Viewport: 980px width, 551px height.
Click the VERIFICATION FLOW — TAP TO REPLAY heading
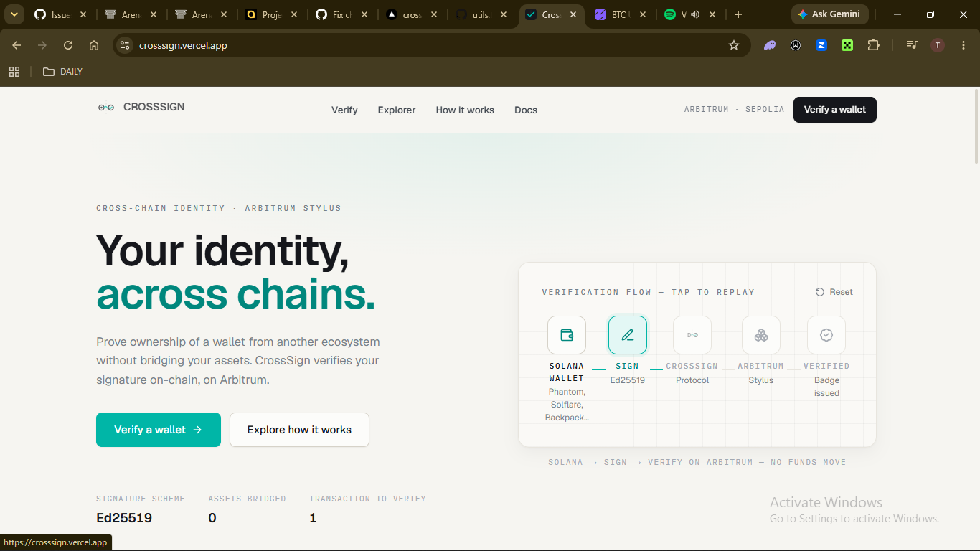point(649,292)
